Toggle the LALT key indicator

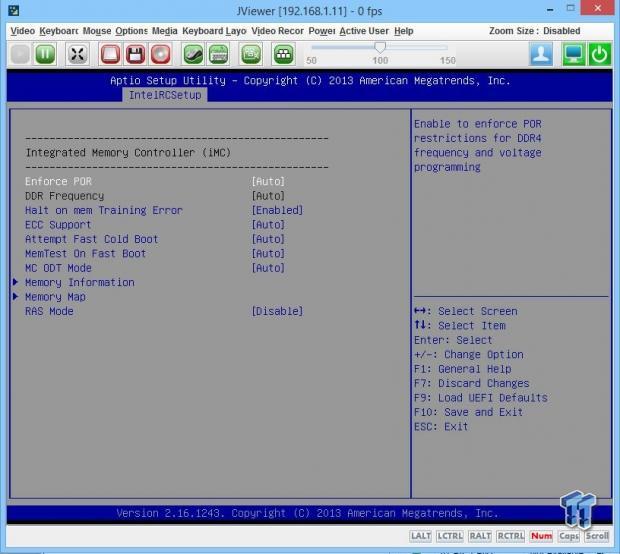pyautogui.click(x=420, y=536)
